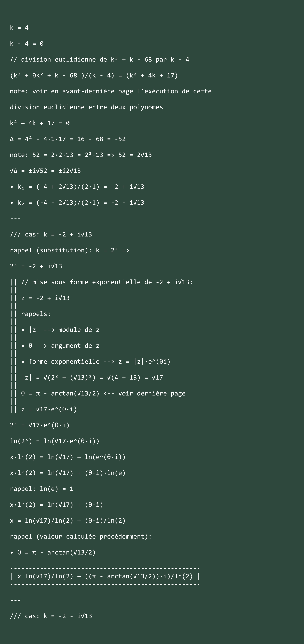
Task: Click the note about 'avant-dernière page'
Action: (x=111, y=91)
